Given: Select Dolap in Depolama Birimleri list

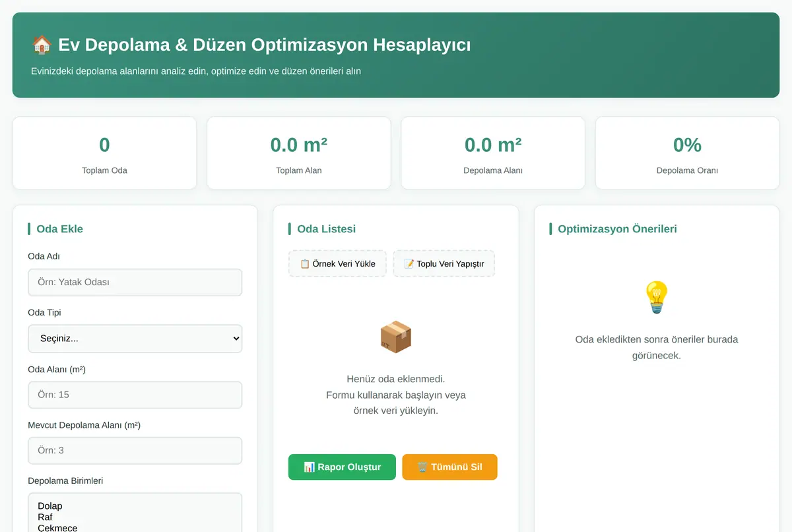Looking at the screenshot, I should tap(135, 506).
